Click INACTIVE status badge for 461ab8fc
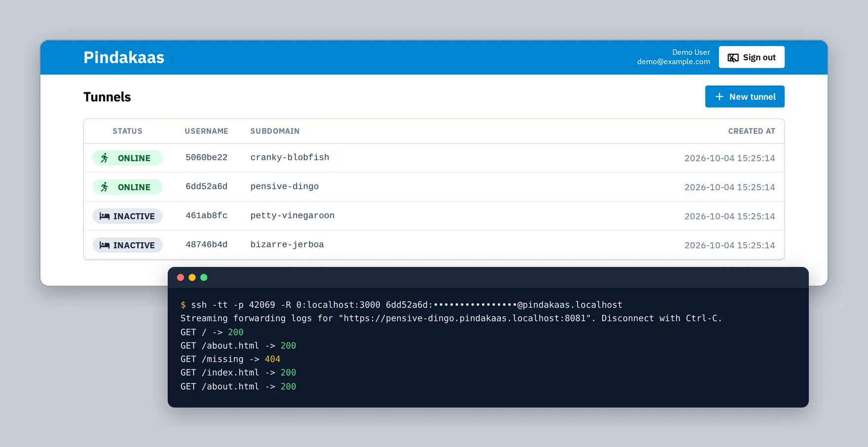868x447 pixels. 128,216
